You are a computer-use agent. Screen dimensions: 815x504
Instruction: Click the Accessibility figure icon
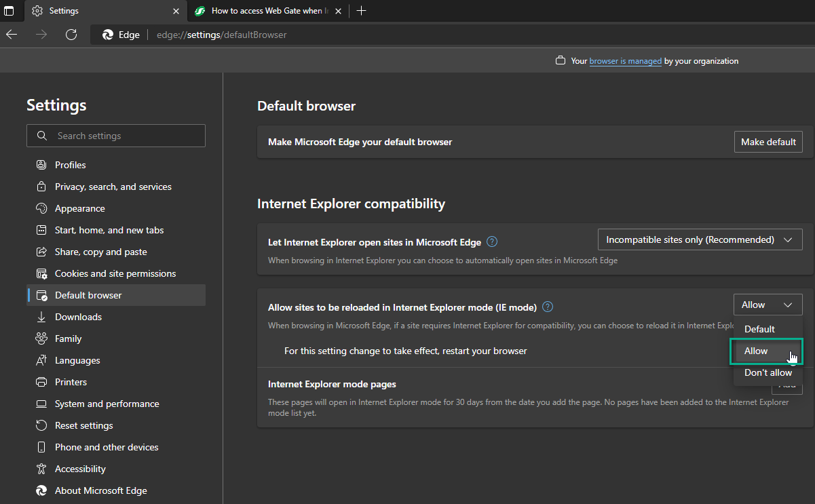point(41,469)
